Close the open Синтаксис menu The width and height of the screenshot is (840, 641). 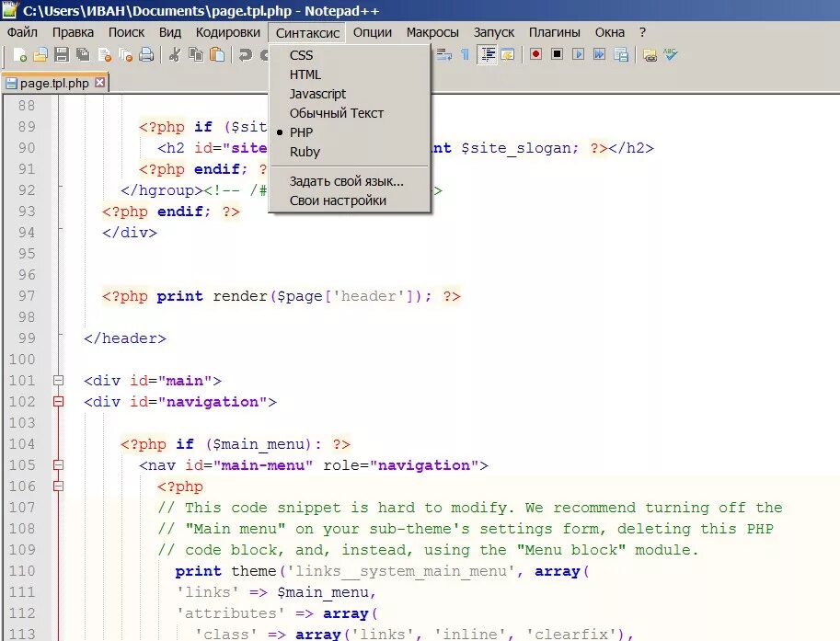pyautogui.click(x=307, y=33)
